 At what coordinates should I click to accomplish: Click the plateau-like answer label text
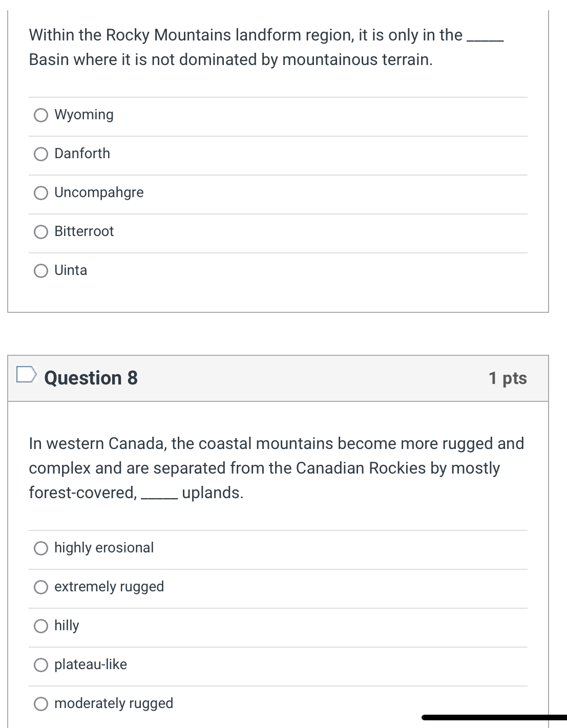coord(91,665)
